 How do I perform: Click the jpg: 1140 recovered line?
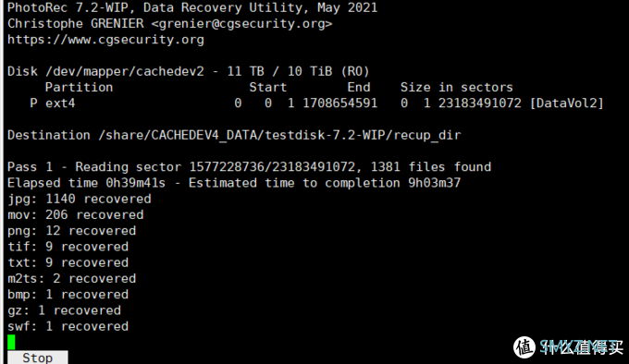80,199
